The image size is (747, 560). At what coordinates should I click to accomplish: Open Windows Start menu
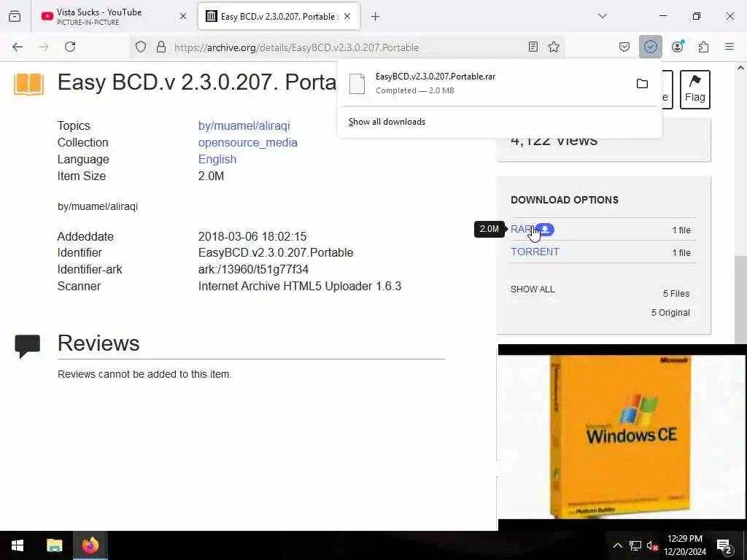18,545
